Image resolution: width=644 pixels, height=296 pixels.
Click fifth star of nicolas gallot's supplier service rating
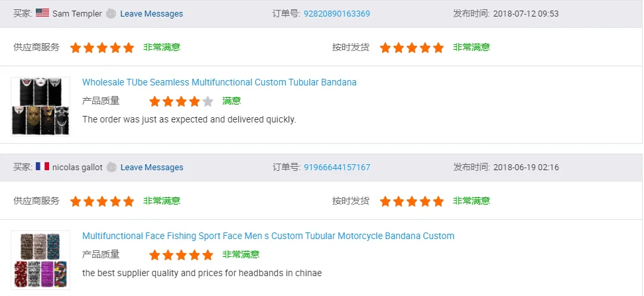(129, 201)
